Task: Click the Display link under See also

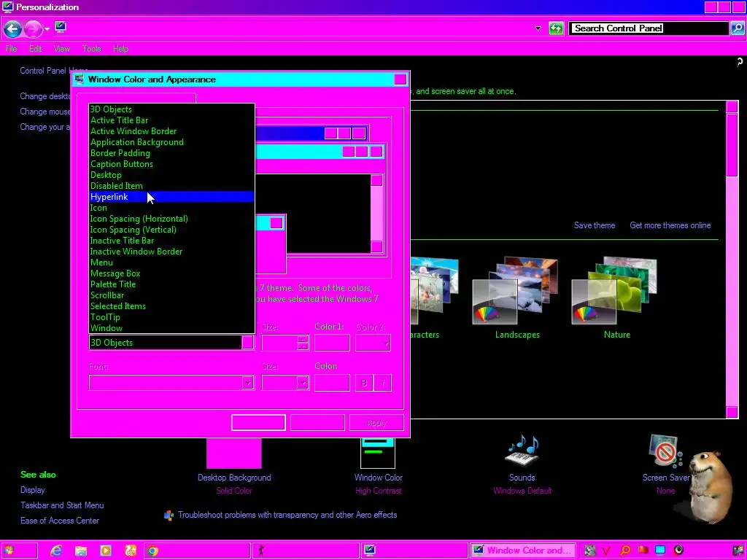Action: (32, 490)
